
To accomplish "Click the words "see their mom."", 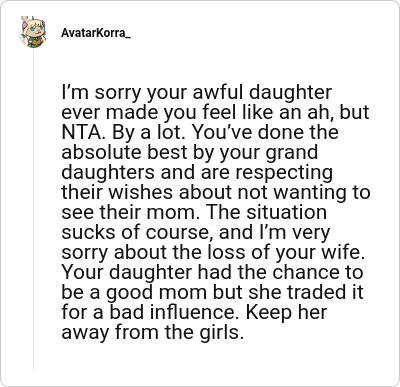I will tap(131, 213).
